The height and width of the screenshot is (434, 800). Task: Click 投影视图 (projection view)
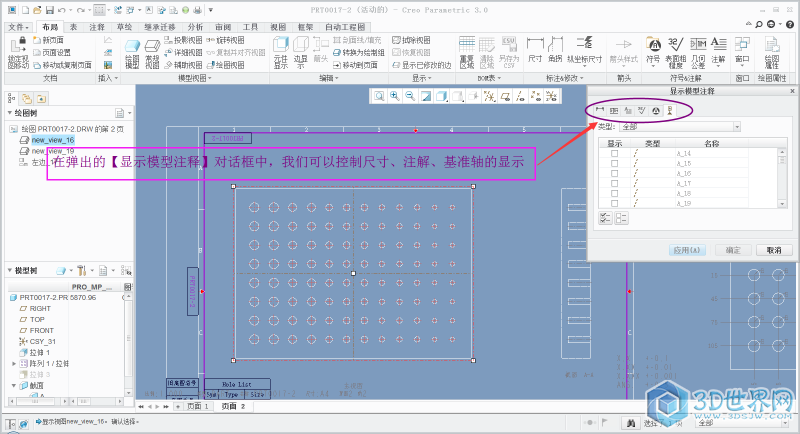(x=183, y=40)
